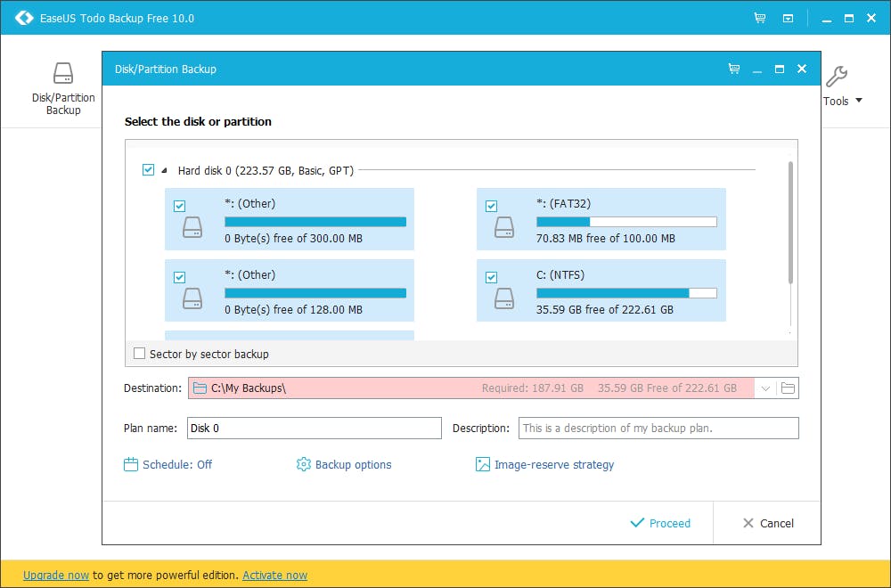The width and height of the screenshot is (891, 588).
Task: Click the Plan name field
Action: (x=315, y=428)
